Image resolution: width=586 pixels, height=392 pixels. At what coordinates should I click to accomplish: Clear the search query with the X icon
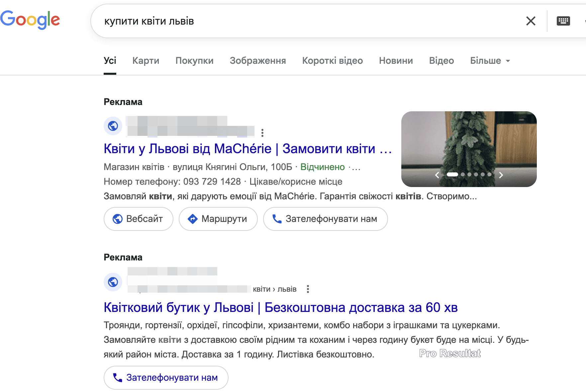tap(531, 21)
